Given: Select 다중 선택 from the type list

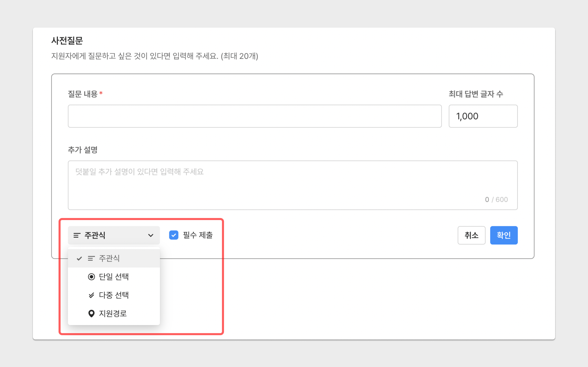Looking at the screenshot, I should click(114, 295).
